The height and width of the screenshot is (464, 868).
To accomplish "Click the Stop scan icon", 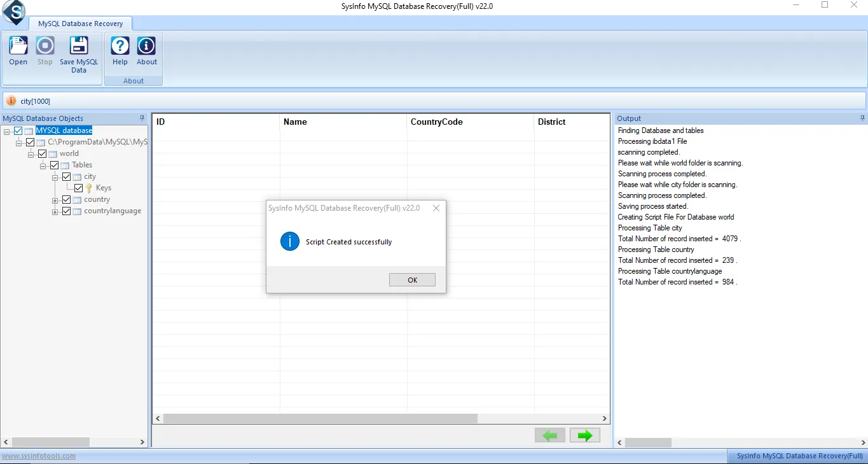I will (45, 46).
